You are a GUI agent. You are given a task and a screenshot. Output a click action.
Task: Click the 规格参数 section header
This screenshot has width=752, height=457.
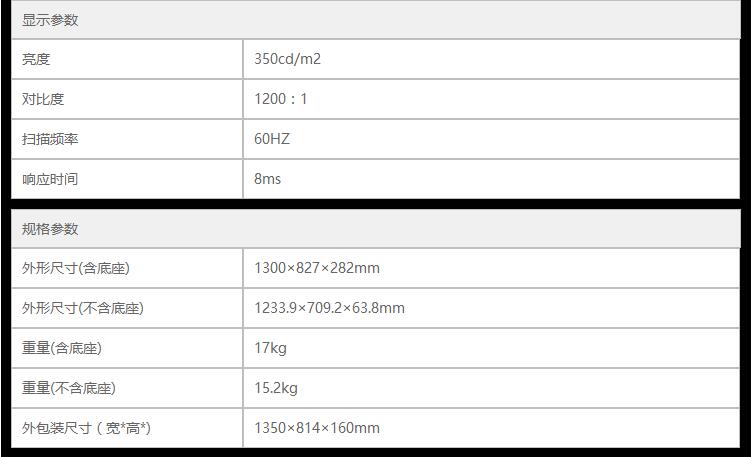(x=50, y=229)
